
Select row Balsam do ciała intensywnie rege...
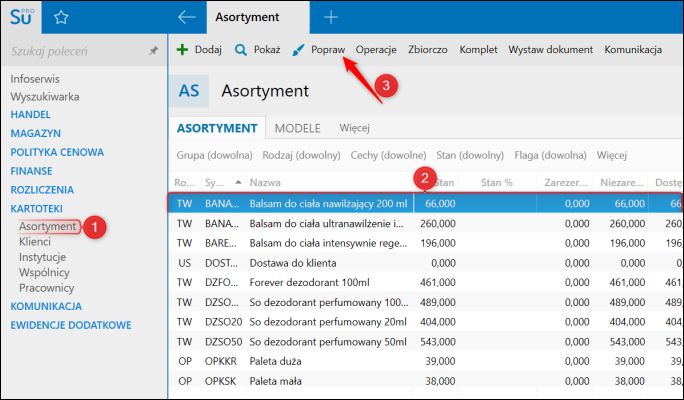426,243
